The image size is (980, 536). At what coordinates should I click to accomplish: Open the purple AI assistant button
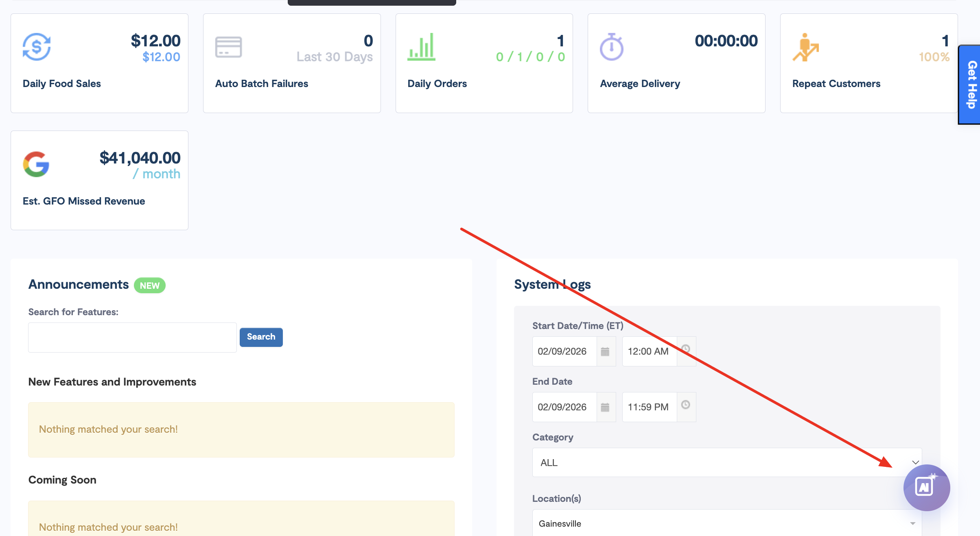[x=926, y=487]
